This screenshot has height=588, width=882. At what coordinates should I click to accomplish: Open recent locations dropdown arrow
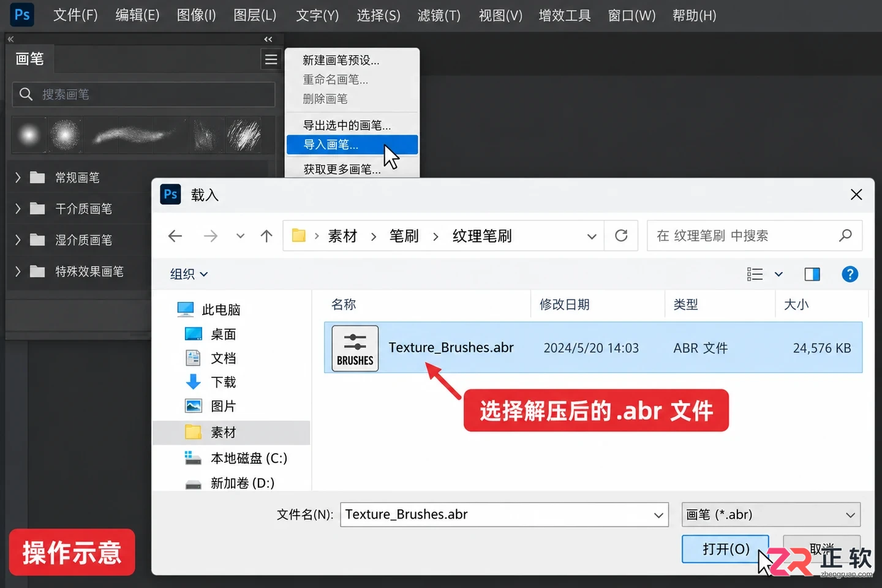coord(240,236)
